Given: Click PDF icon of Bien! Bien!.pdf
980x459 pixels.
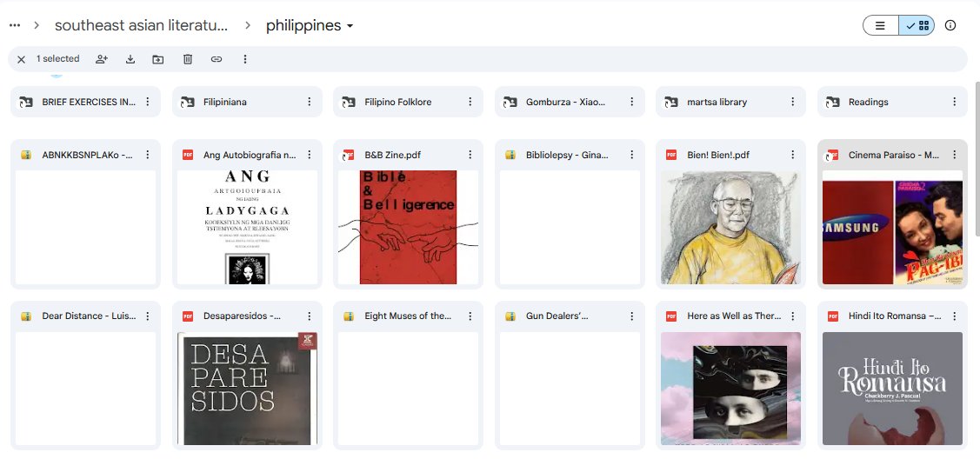Looking at the screenshot, I should [x=671, y=155].
